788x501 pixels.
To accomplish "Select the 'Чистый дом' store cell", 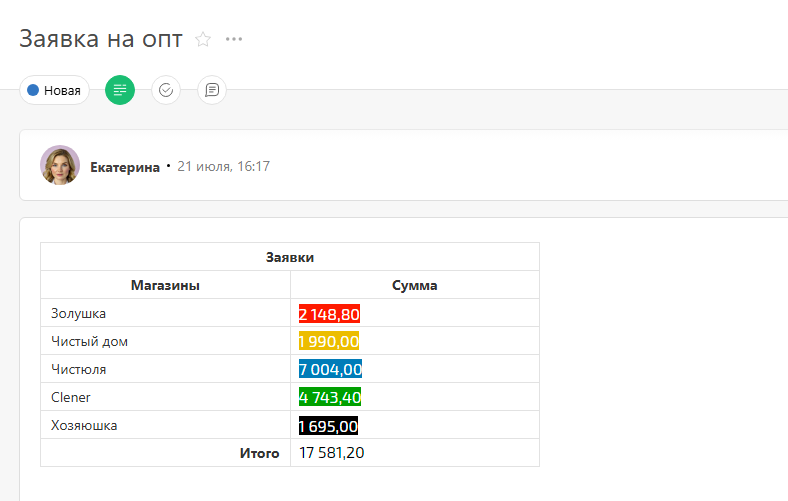I will coord(165,341).
